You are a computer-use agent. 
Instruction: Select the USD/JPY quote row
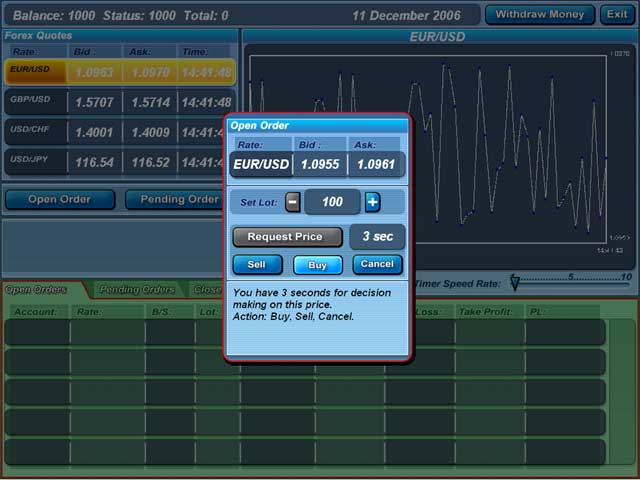coord(119,160)
